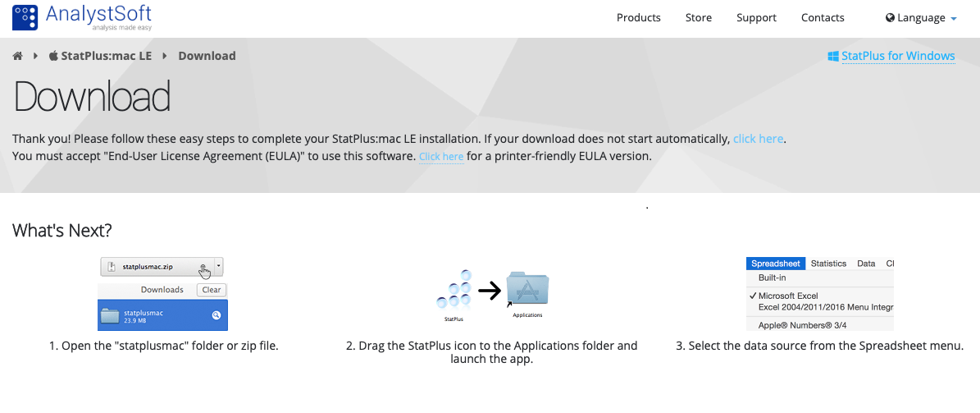Click the StatPlus bubbles app icon
Image resolution: width=980 pixels, height=413 pixels.
[x=454, y=290]
